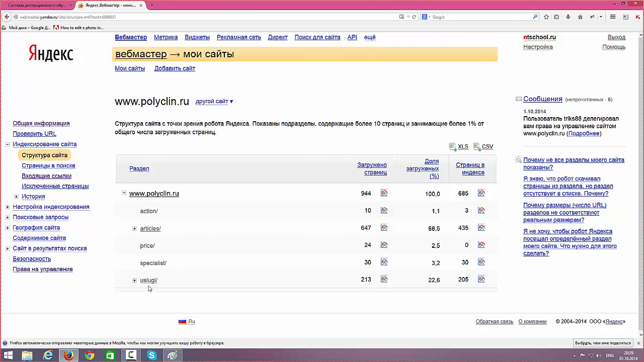Image resolution: width=644 pixels, height=362 pixels.
Task: Open Windows Store from taskbar
Action: [110, 355]
